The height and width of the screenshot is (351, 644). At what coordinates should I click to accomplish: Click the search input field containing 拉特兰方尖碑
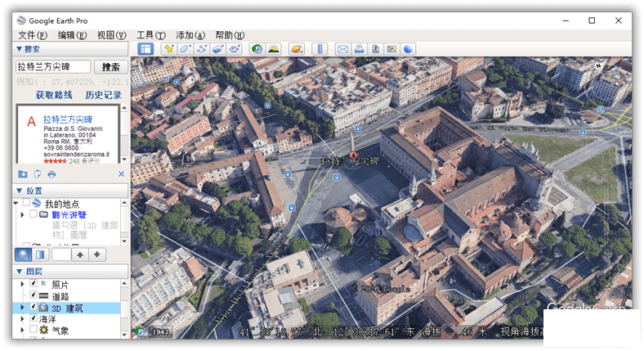click(x=53, y=66)
